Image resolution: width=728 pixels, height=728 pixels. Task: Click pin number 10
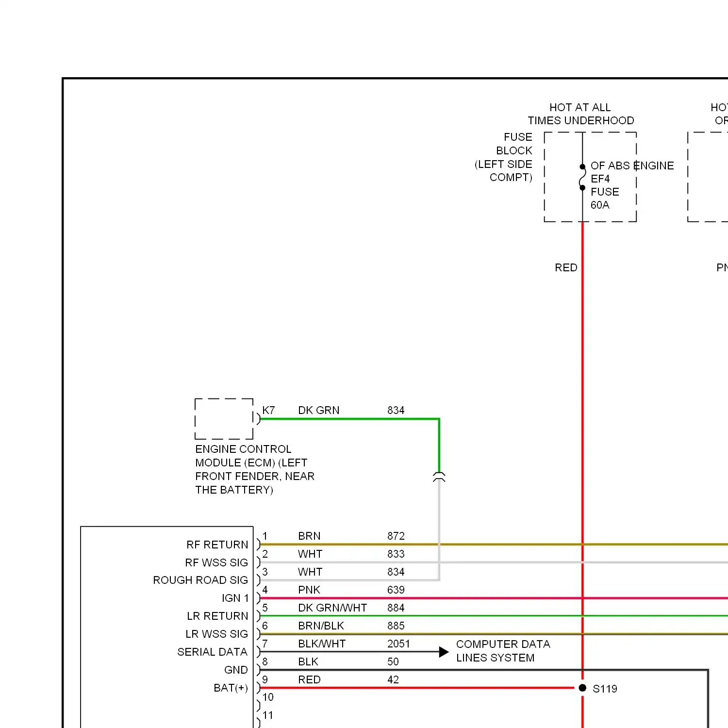(268, 697)
